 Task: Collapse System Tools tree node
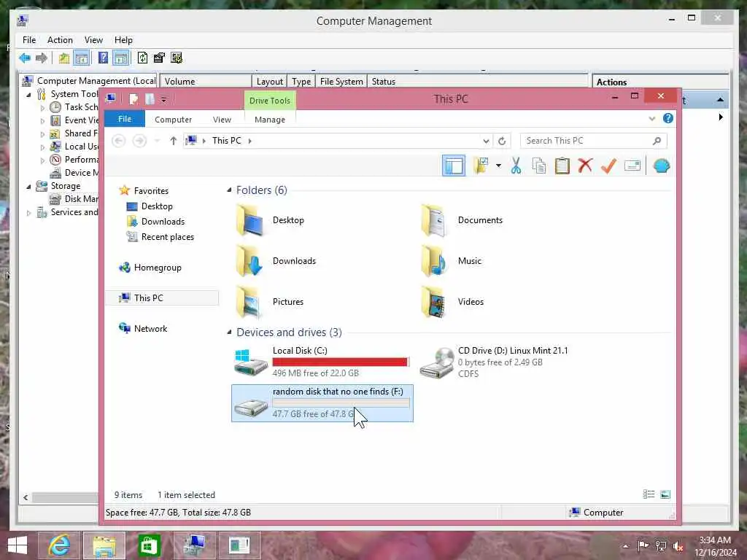click(28, 95)
